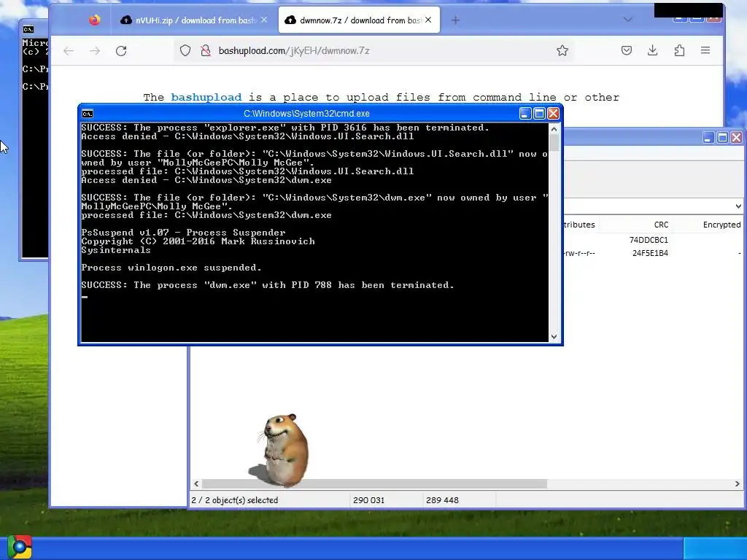Click the -rw-r--r-- attributes cell

579,253
